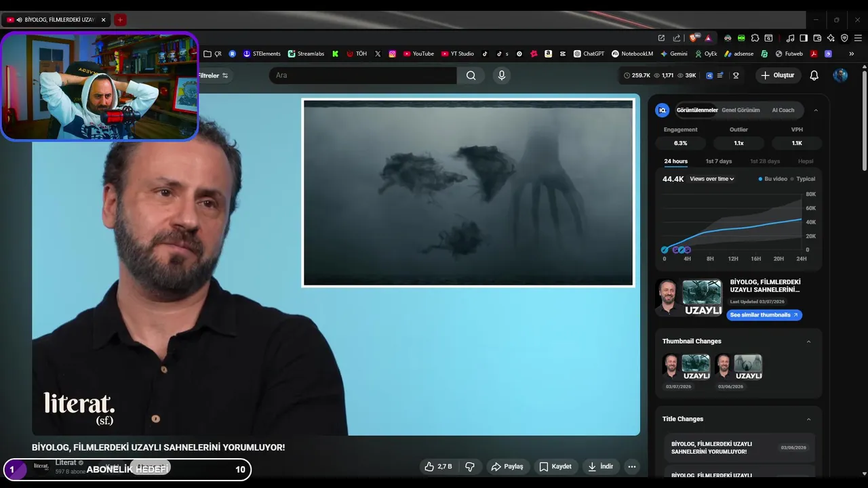Click the Engagement 6.3% value
868x488 pixels.
[680, 143]
